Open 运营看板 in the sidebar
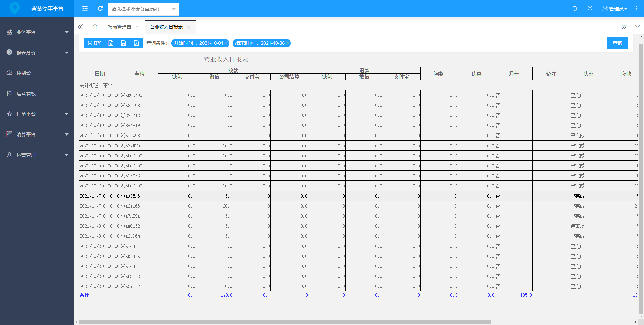Viewport: 644px width, 325px height. tap(26, 94)
